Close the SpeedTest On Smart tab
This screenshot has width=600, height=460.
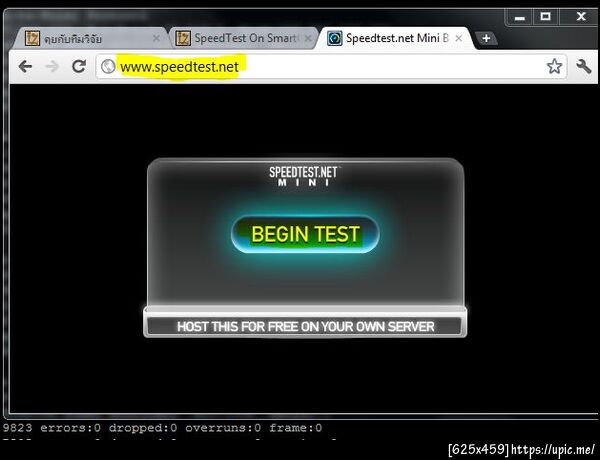[x=308, y=38]
